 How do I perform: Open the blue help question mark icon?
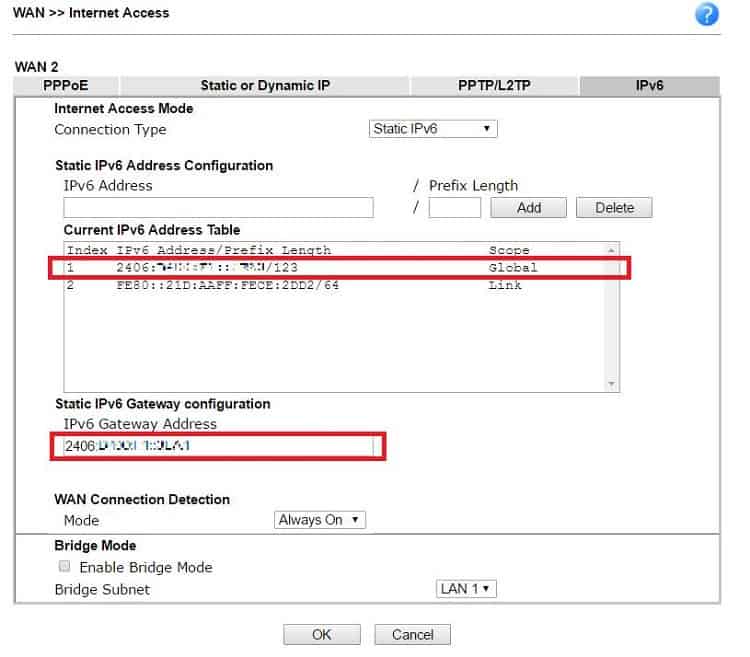[706, 14]
